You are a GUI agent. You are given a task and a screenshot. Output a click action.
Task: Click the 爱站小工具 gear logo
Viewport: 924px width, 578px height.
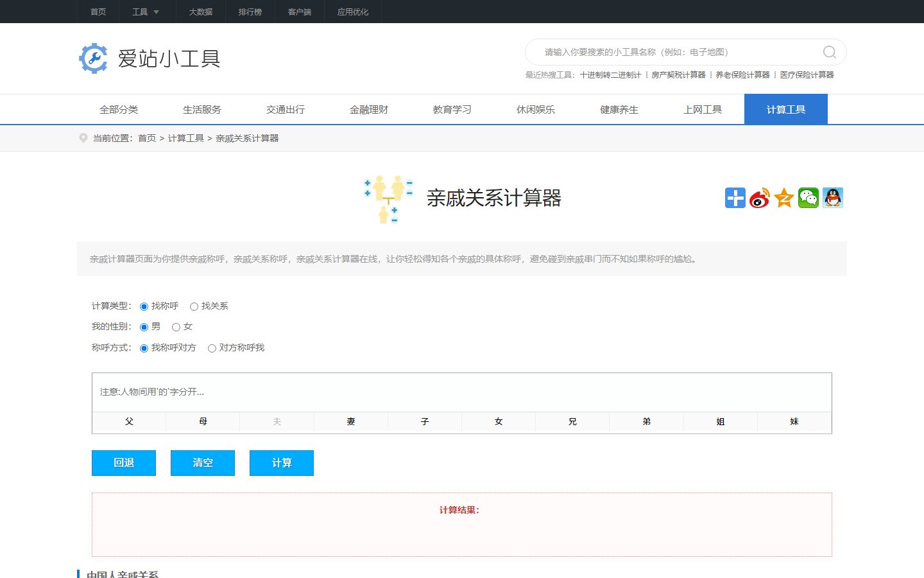coord(94,58)
